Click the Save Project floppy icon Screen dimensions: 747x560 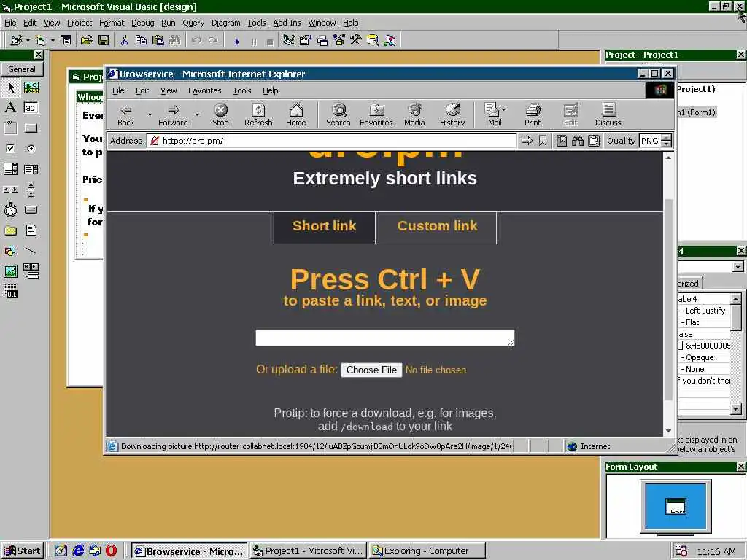104,41
